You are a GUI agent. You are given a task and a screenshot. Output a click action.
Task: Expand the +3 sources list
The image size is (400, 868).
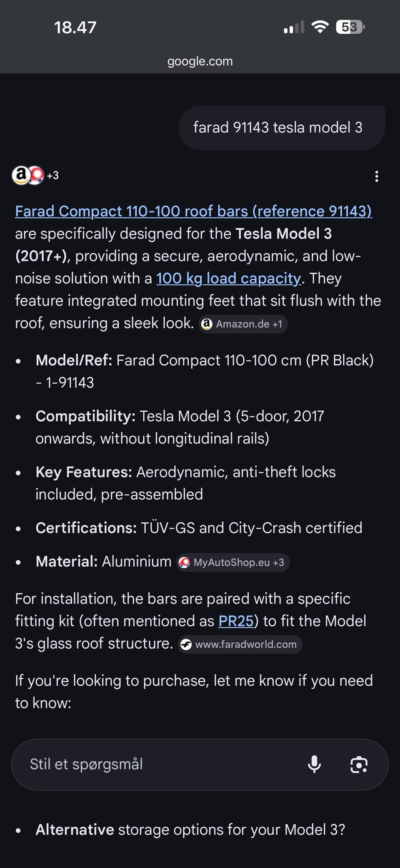pos(53,176)
